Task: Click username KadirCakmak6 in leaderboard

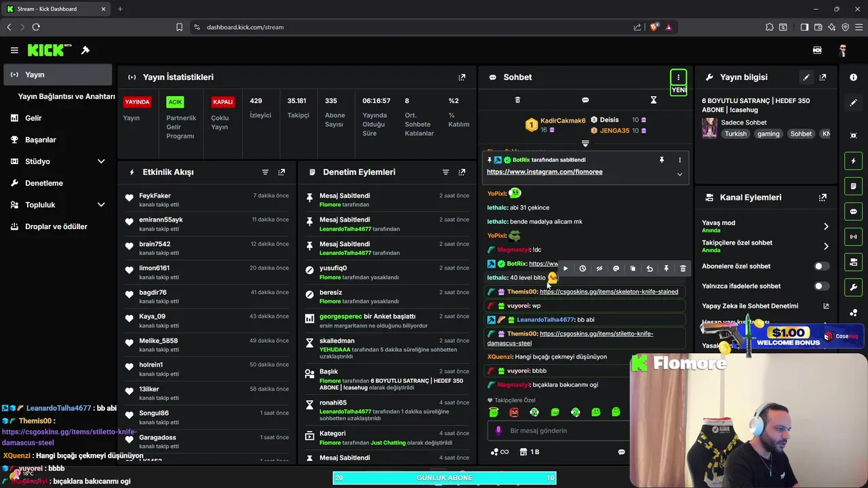Action: pos(563,121)
